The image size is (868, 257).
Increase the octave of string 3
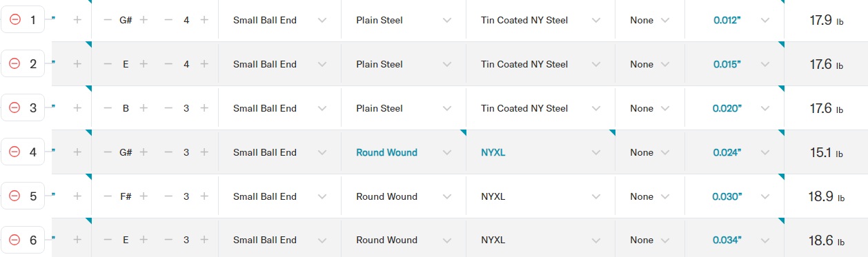tap(204, 108)
